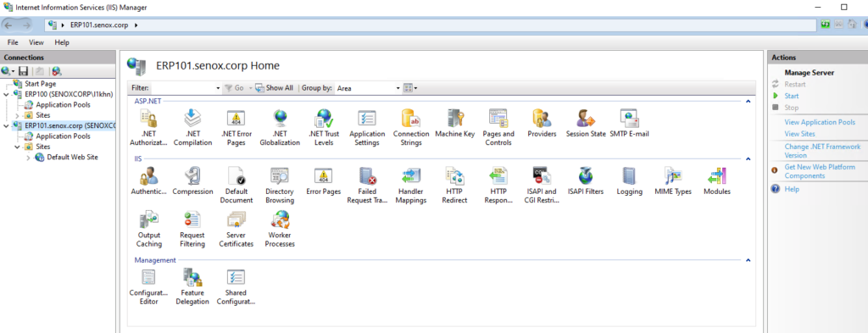
Task: Open Directory Browsing feature
Action: [x=280, y=186]
